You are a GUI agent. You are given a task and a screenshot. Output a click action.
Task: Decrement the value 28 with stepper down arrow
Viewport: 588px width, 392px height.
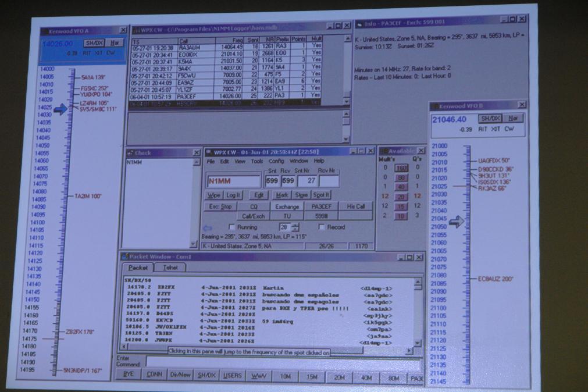tap(295, 229)
